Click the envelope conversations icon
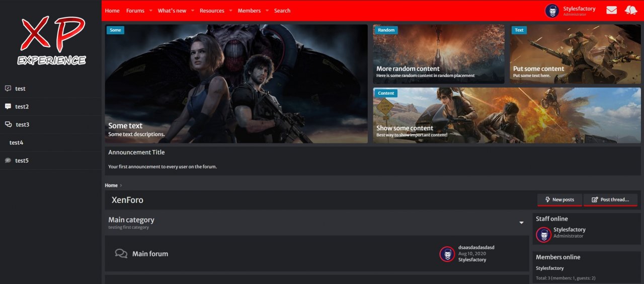The width and height of the screenshot is (644, 284). coord(611,10)
